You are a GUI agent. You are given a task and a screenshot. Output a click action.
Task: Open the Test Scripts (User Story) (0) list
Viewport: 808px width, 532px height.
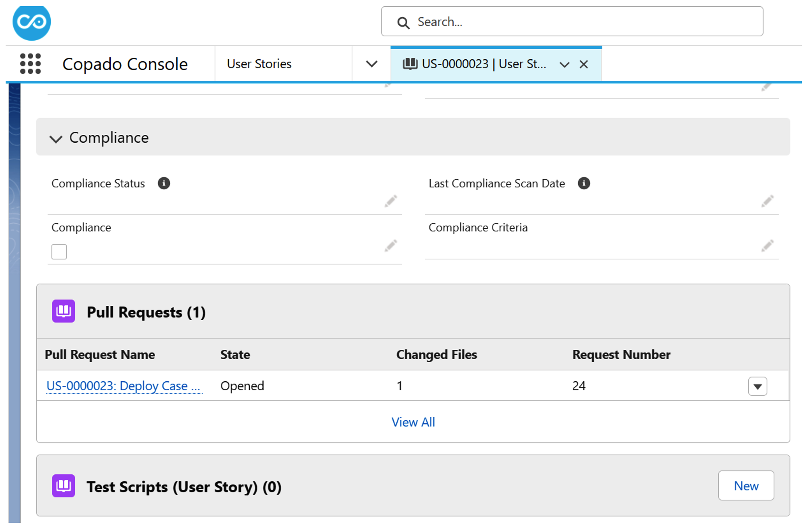pyautogui.click(x=184, y=487)
